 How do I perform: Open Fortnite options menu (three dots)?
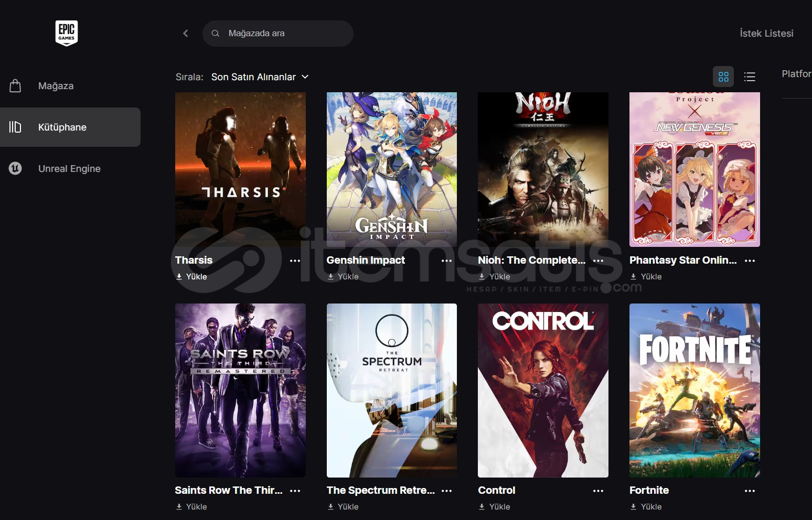(x=750, y=491)
